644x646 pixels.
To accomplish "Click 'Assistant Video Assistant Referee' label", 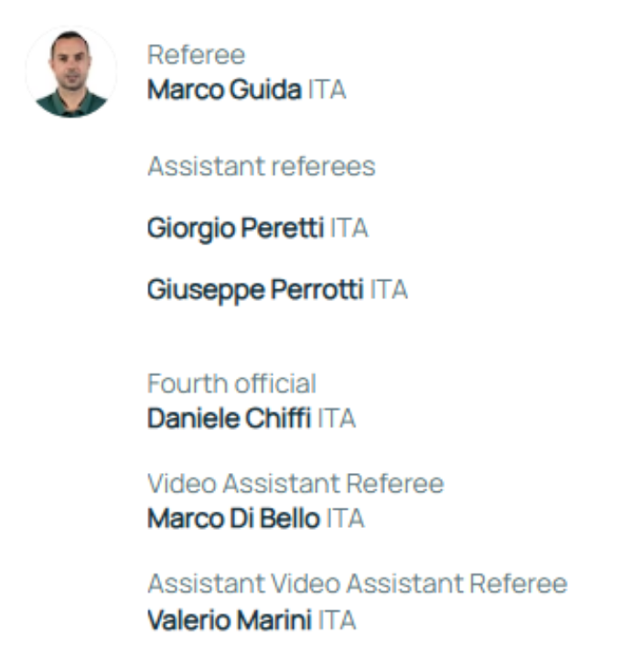I will [x=357, y=584].
